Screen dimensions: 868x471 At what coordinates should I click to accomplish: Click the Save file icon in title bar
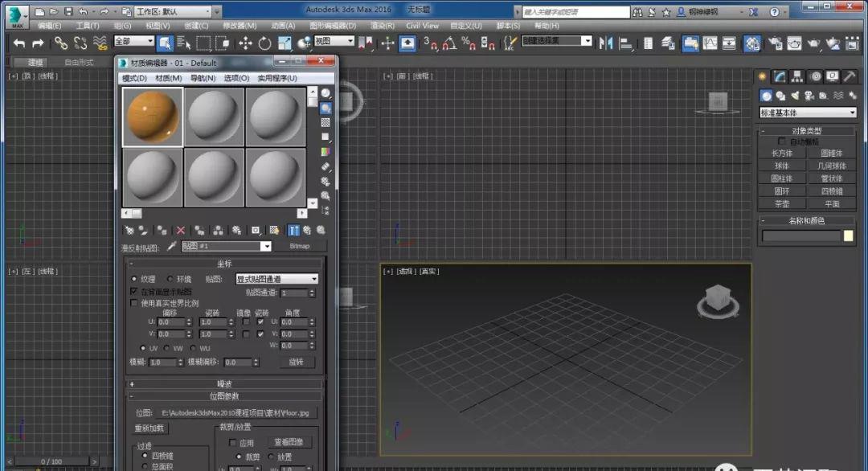[68, 11]
